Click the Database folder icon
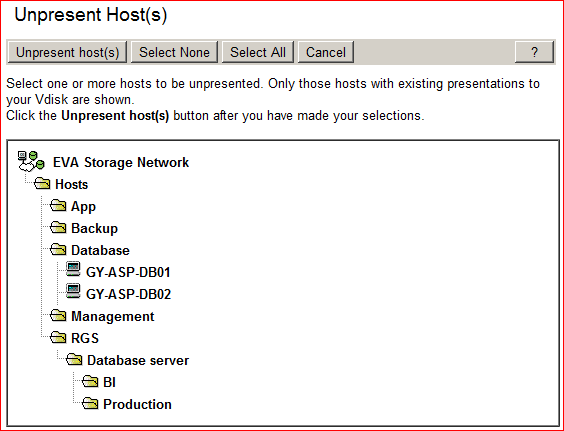Screen dimensions: 564x431 coord(58,249)
